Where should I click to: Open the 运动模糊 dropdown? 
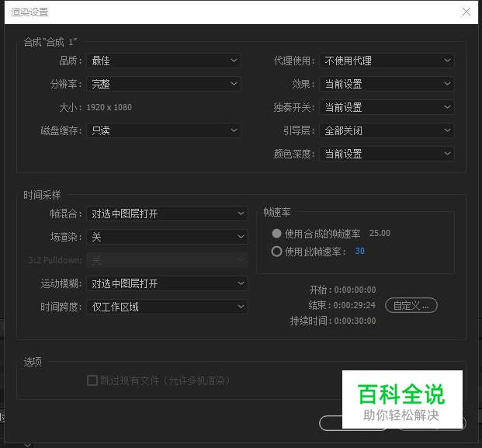pyautogui.click(x=167, y=283)
